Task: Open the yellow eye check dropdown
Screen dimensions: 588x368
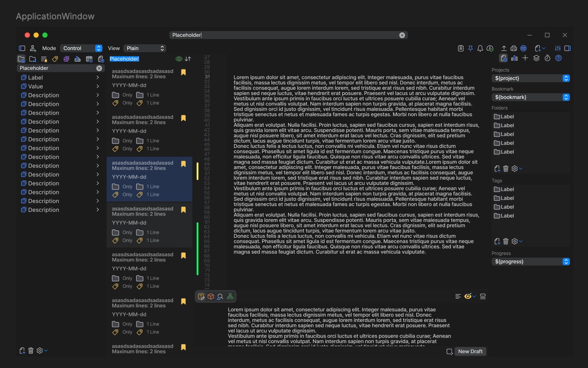Action: pos(470,296)
